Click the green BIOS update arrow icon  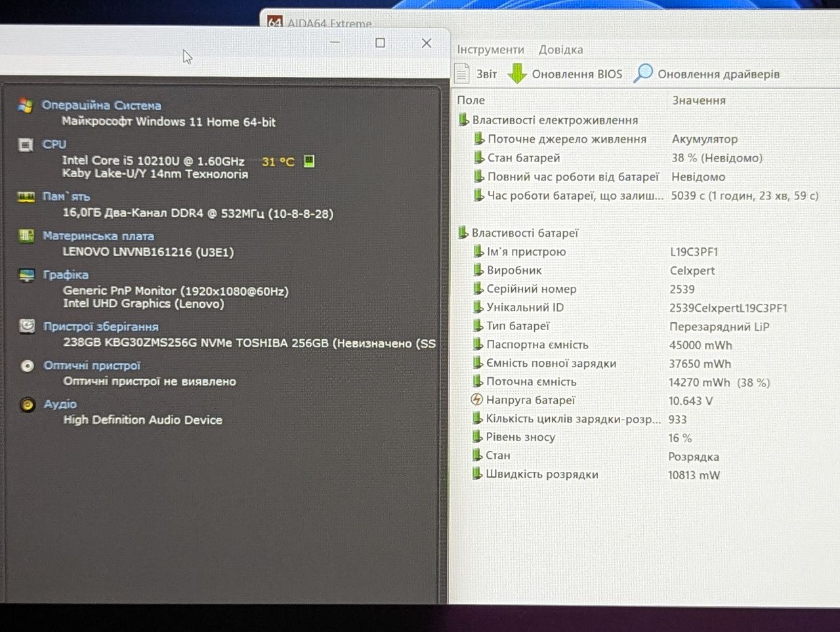tap(517, 74)
